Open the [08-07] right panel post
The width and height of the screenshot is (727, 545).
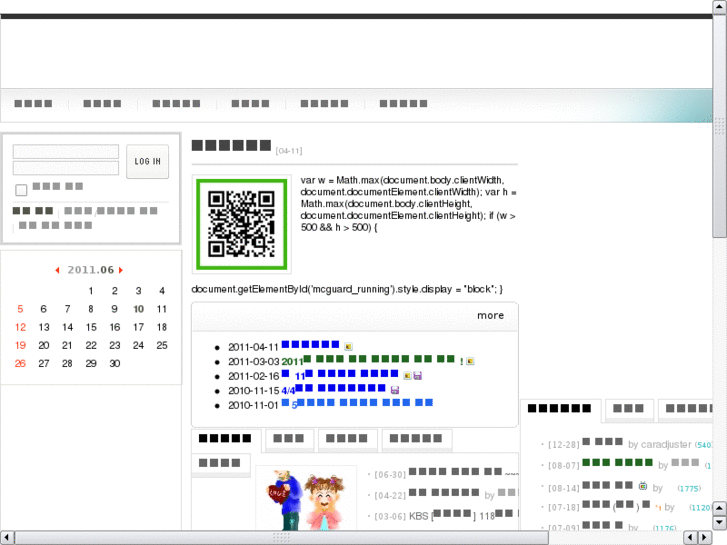[x=618, y=463]
